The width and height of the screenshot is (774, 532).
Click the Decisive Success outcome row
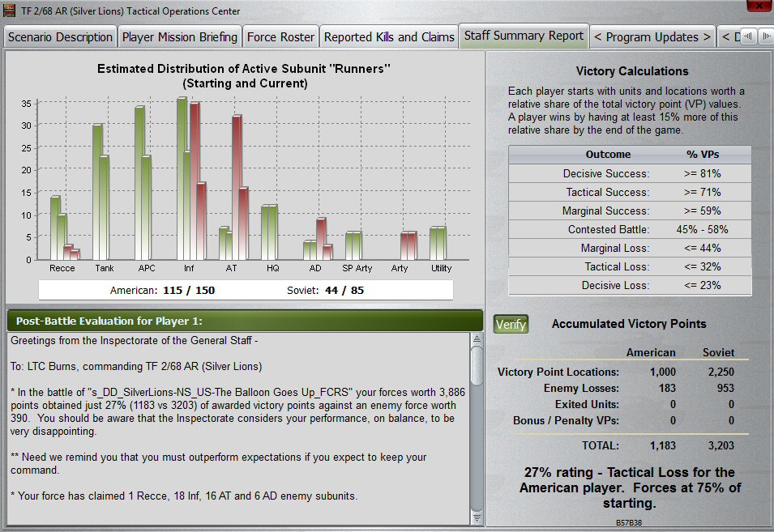[630, 173]
